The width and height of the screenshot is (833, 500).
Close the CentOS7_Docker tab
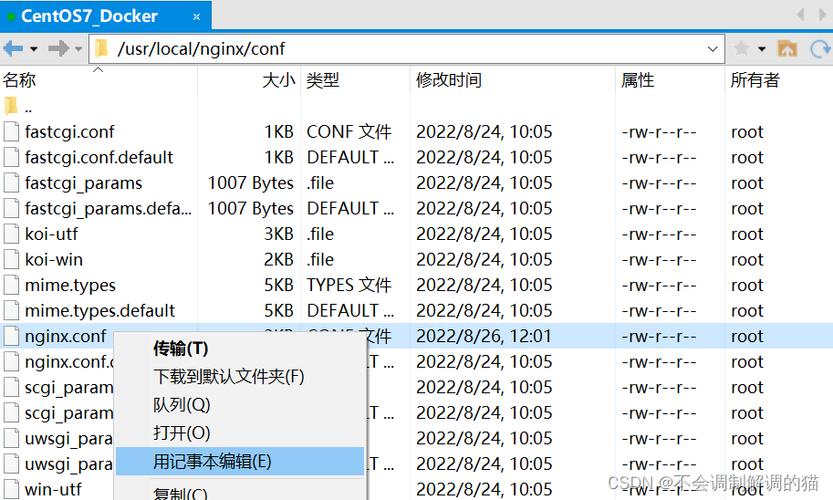[x=197, y=16]
